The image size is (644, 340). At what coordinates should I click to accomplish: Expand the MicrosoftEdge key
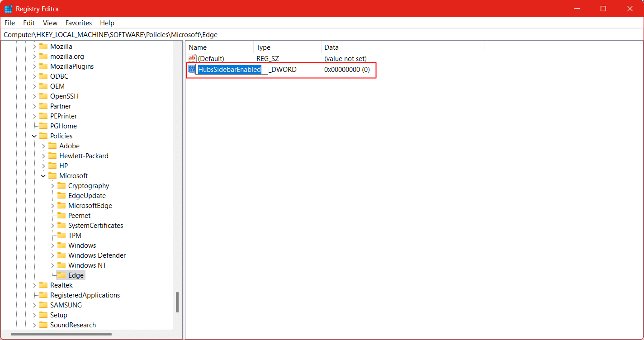coord(52,206)
